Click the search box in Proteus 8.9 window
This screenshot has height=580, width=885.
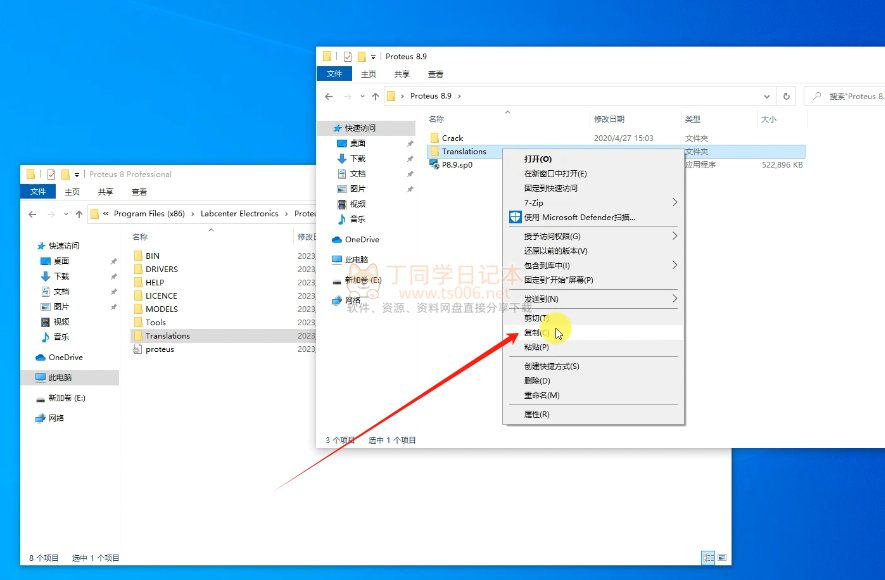844,96
